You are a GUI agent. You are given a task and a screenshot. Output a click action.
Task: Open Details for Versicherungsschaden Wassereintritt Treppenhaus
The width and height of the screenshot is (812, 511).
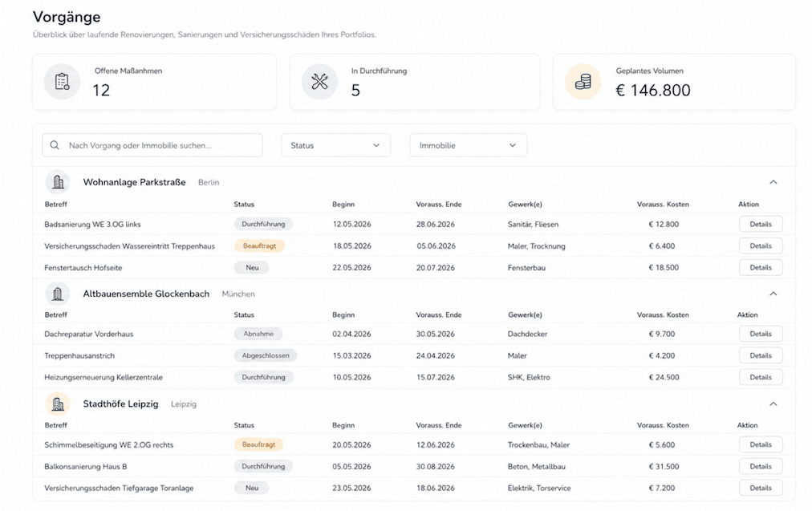tap(761, 246)
